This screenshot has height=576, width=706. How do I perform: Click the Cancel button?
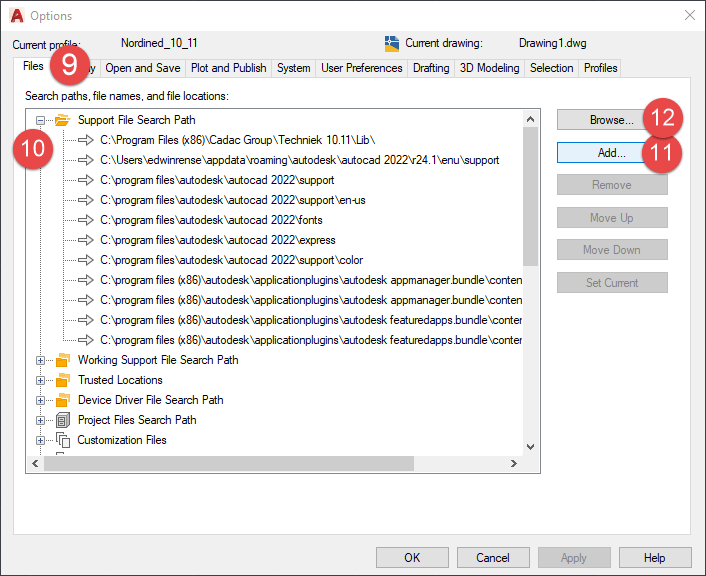(x=493, y=558)
